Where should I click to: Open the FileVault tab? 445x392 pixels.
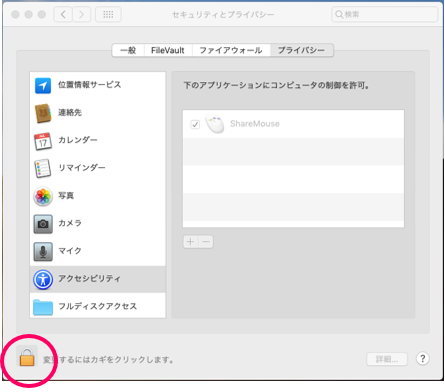pos(168,50)
